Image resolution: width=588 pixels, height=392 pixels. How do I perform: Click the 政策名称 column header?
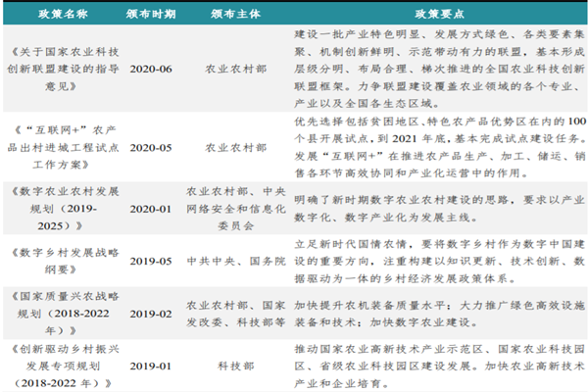pyautogui.click(x=63, y=15)
